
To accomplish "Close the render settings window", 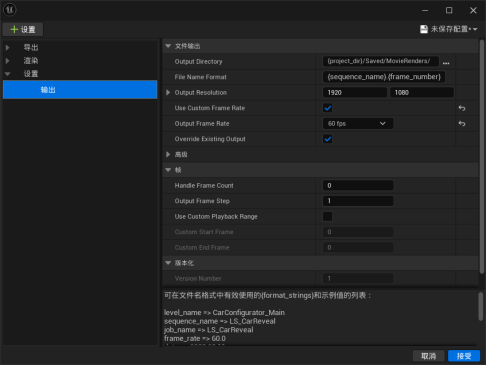I will coord(473,10).
